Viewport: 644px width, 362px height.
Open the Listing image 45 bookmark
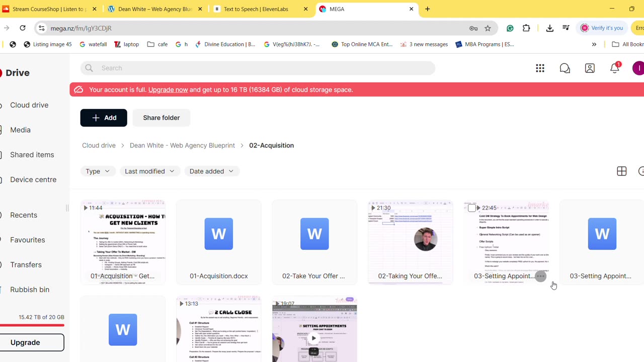[48, 44]
